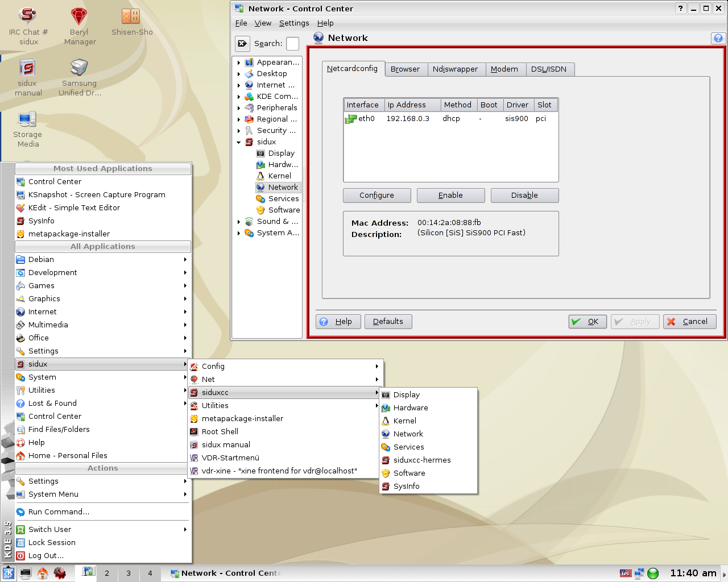Click the blue help icon beside Network heading
Image resolution: width=728 pixels, height=582 pixels.
point(718,38)
